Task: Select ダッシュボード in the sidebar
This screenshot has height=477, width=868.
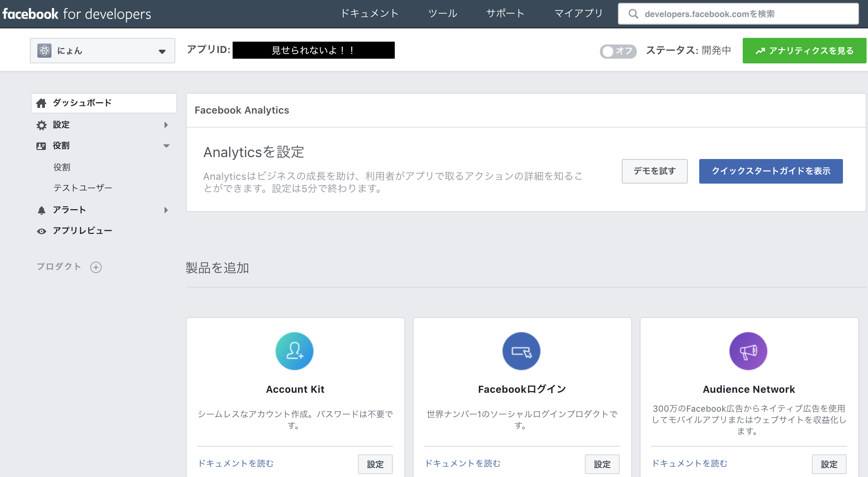Action: [x=104, y=103]
